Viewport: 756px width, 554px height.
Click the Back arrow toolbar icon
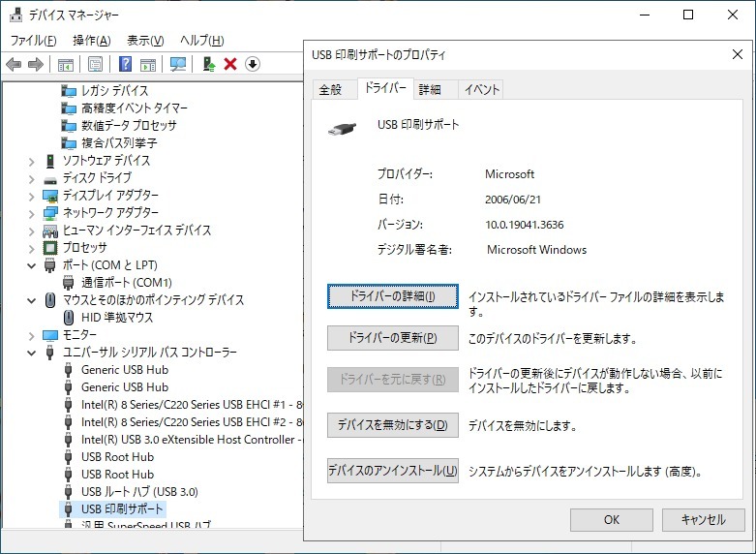pyautogui.click(x=14, y=64)
